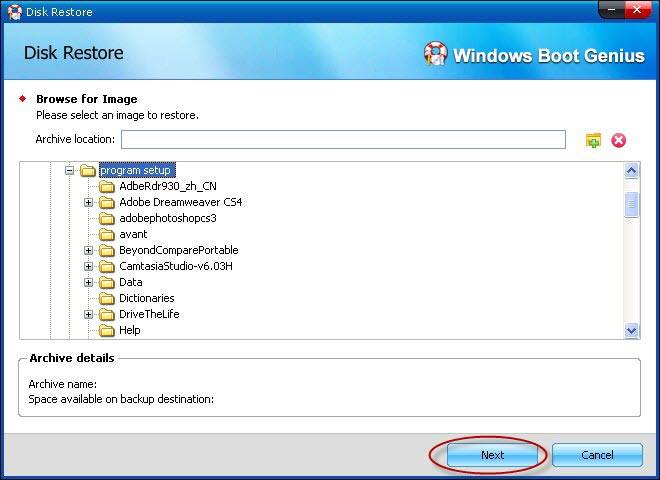Screen dimensions: 660x480
Task: Click the red delete archive icon
Action: tap(618, 140)
